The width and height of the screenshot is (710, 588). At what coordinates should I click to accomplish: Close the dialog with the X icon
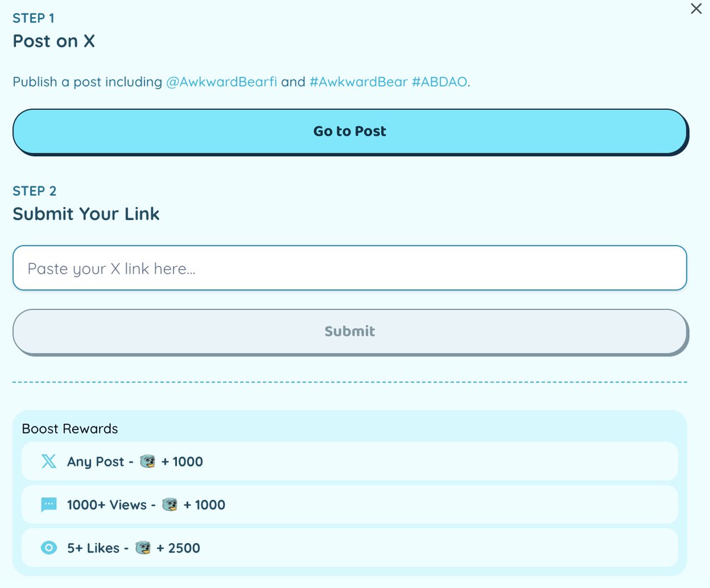[696, 9]
